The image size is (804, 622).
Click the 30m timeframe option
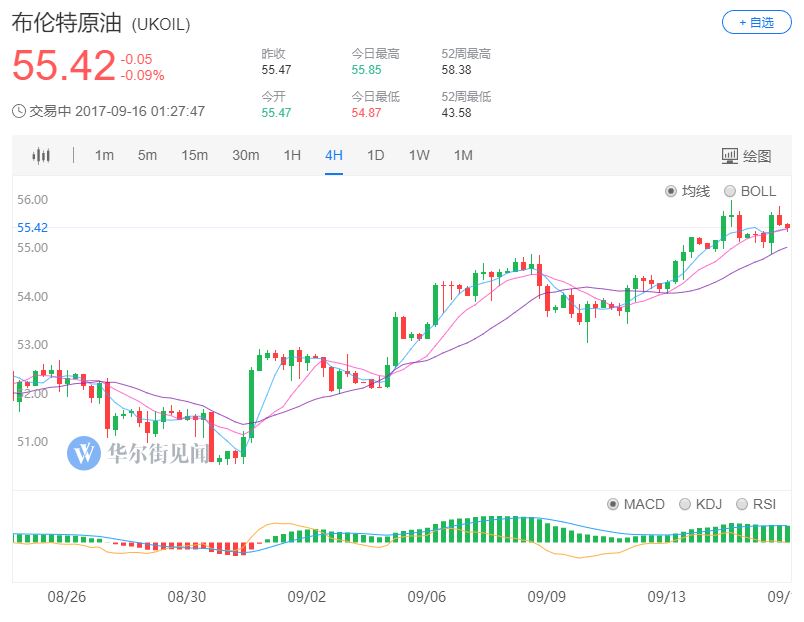pyautogui.click(x=245, y=155)
